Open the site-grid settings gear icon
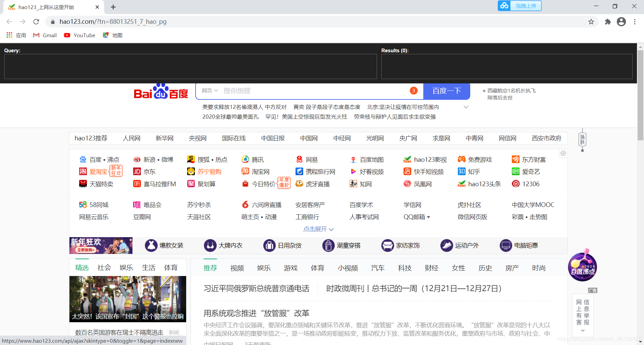 tap(563, 153)
